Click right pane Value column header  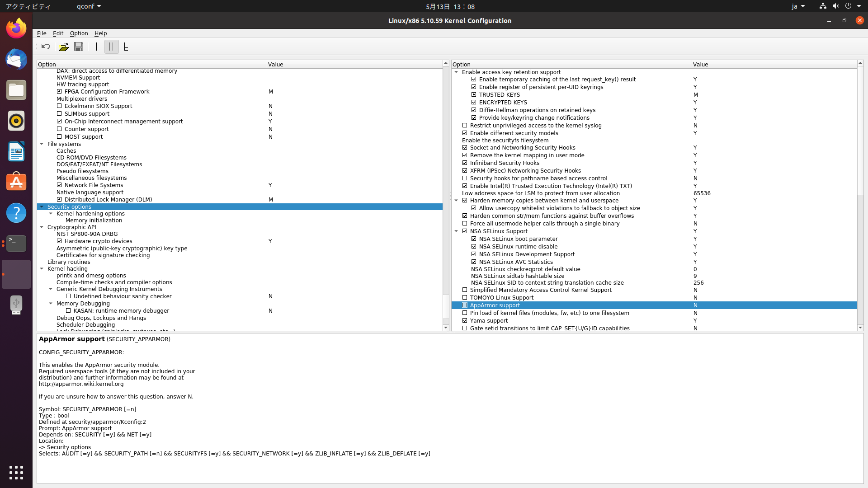click(x=774, y=64)
